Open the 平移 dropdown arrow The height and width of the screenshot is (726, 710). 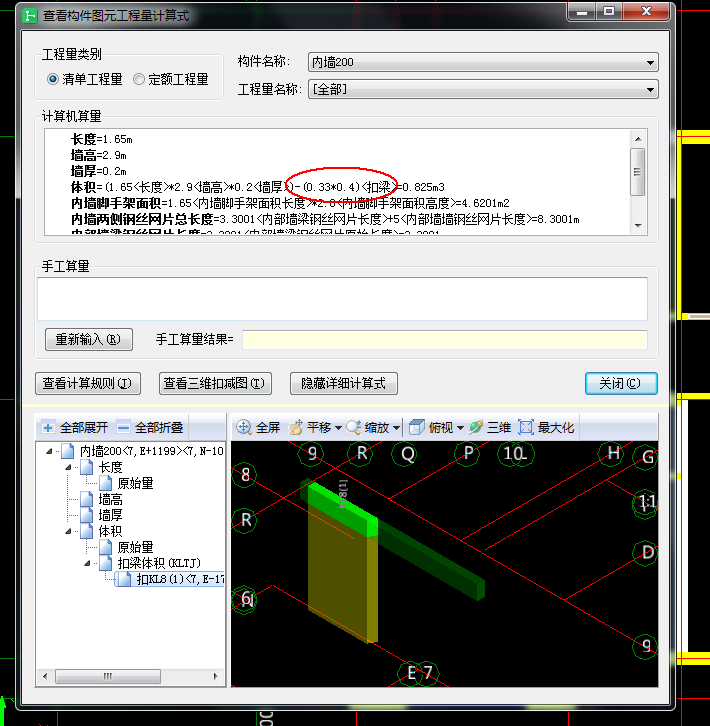click(x=339, y=428)
